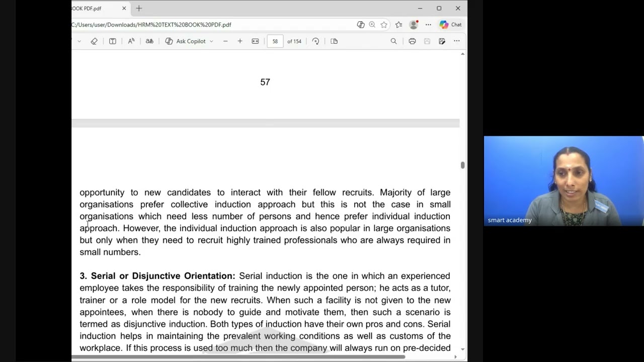This screenshot has height=362, width=644.
Task: Click the Rotate page icon
Action: [315, 41]
